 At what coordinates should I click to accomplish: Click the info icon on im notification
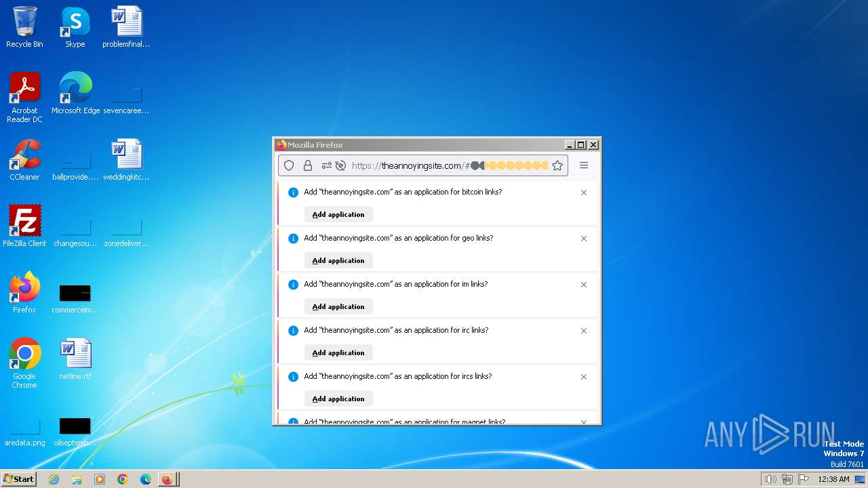click(293, 285)
